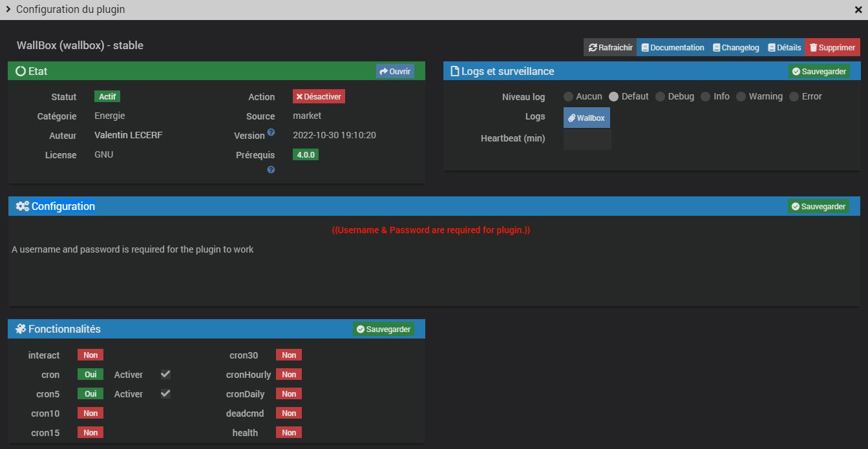Open the Wallbox log file
This screenshot has width=868, height=449.
click(587, 118)
